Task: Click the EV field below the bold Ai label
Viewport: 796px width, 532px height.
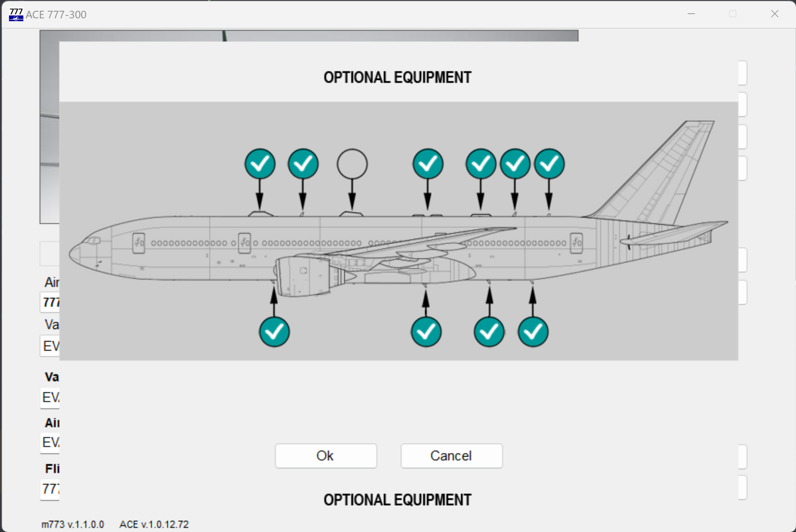Action: click(50, 442)
